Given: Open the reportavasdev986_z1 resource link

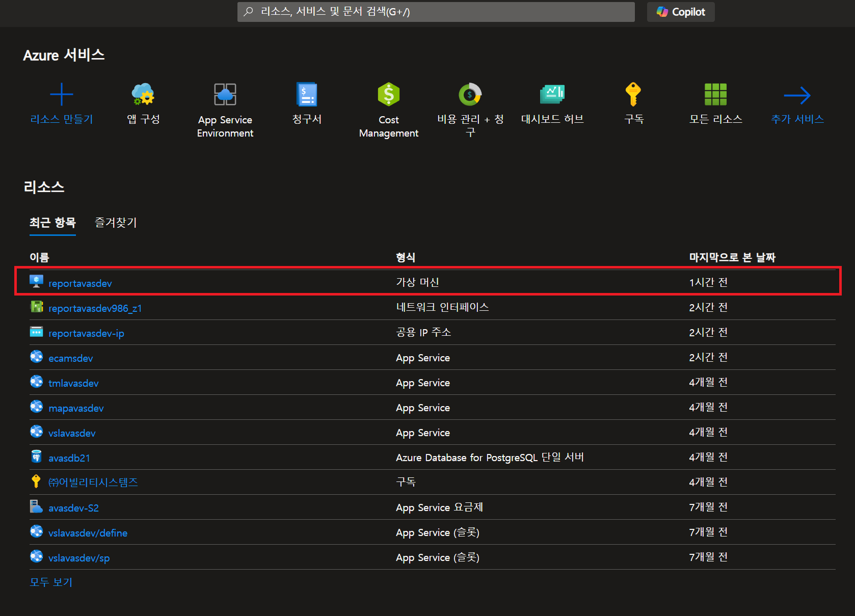Looking at the screenshot, I should coord(95,308).
